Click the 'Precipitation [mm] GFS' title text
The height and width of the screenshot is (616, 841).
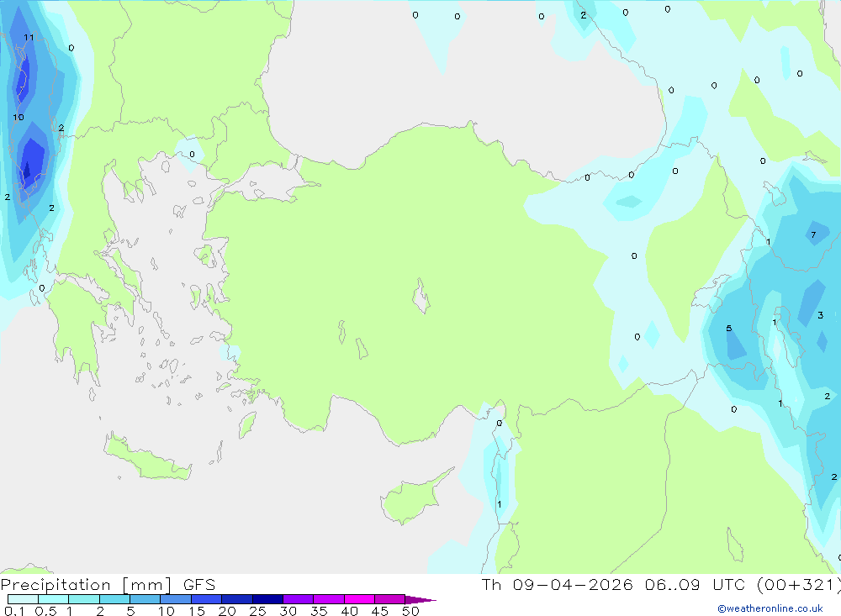108,584
